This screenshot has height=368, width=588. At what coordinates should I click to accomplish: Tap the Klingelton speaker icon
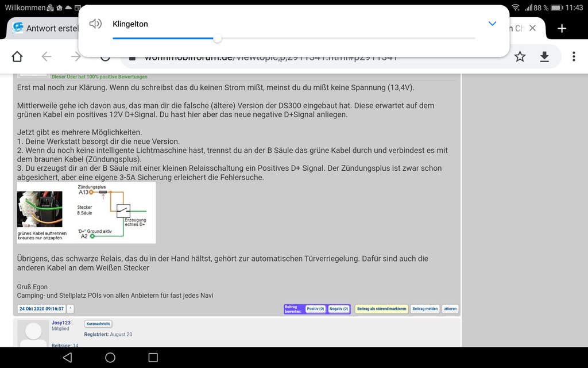[96, 24]
